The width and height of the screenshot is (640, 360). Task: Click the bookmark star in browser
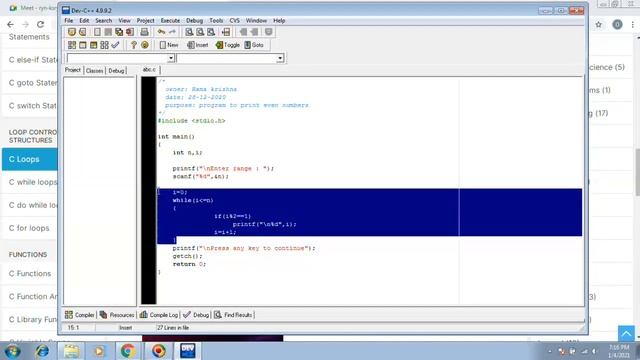pyautogui.click(x=598, y=24)
